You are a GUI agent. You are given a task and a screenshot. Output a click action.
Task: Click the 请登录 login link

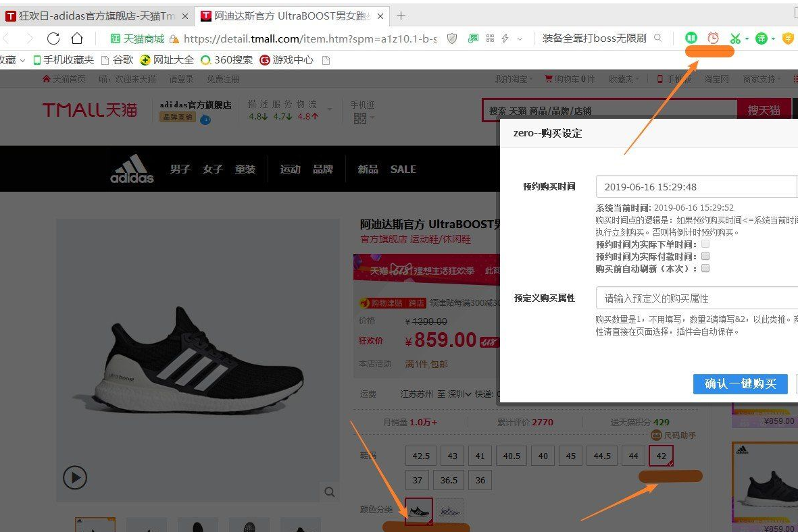click(182, 79)
